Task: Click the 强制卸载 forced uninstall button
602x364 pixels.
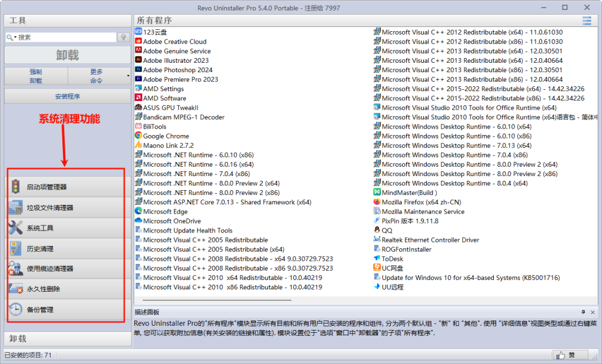Action: pyautogui.click(x=36, y=76)
